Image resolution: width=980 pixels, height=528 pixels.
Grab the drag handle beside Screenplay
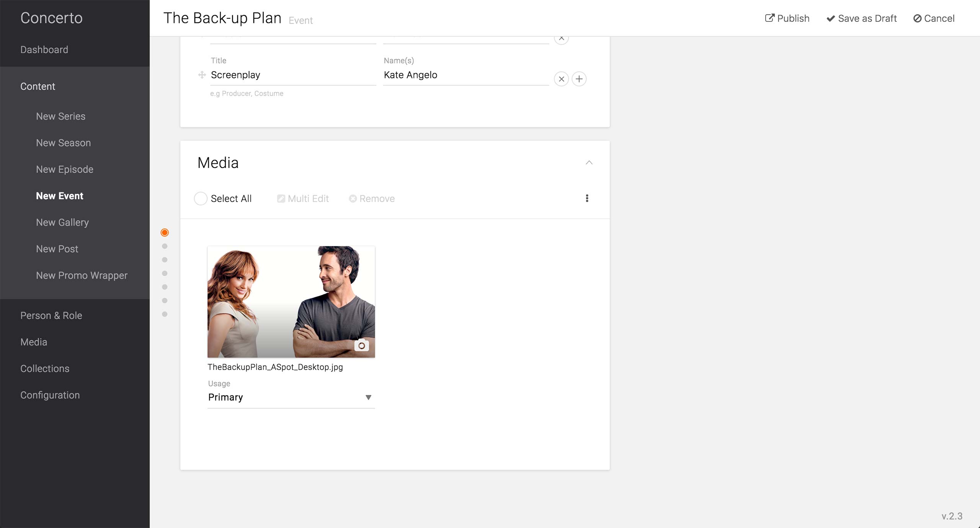pos(202,75)
